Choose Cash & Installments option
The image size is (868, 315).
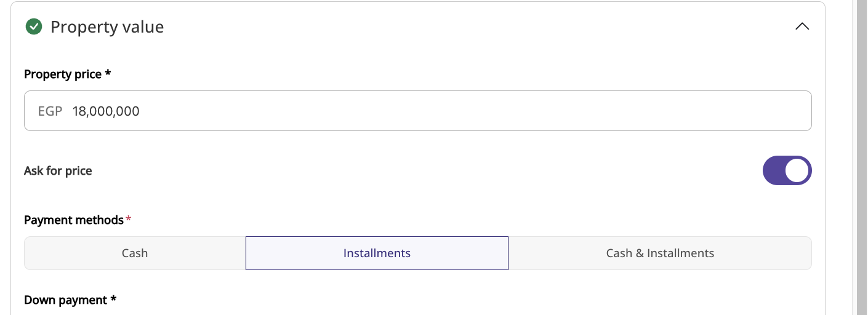tap(660, 253)
